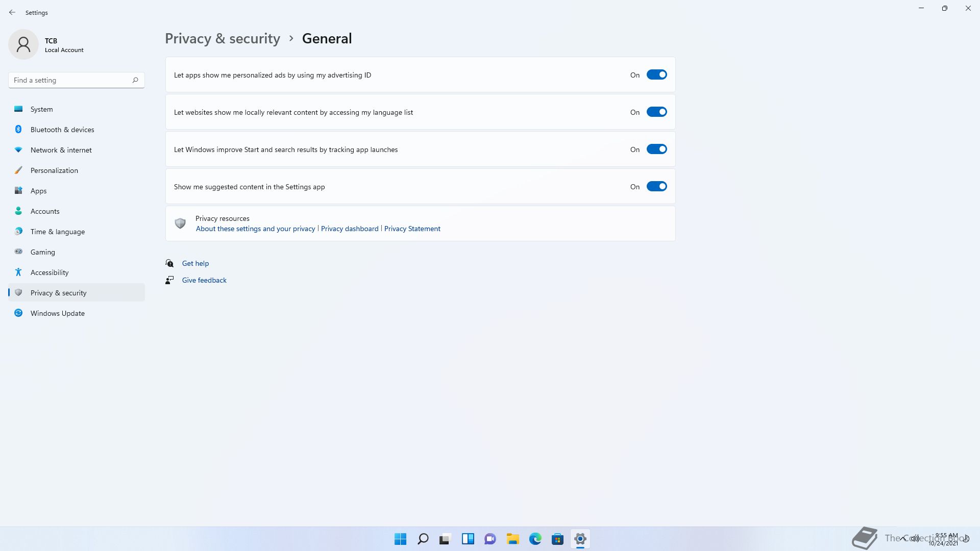Open Network & internet section
The image size is (980, 551).
click(x=77, y=150)
